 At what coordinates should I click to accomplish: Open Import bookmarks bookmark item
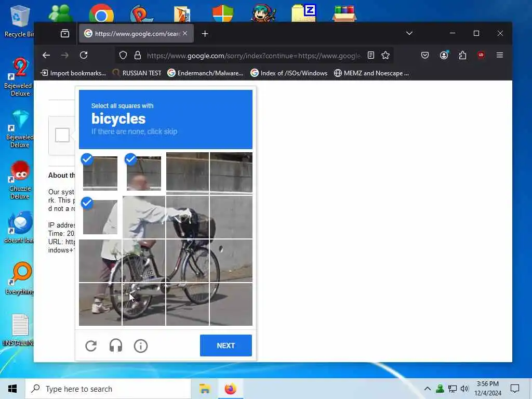click(73, 73)
